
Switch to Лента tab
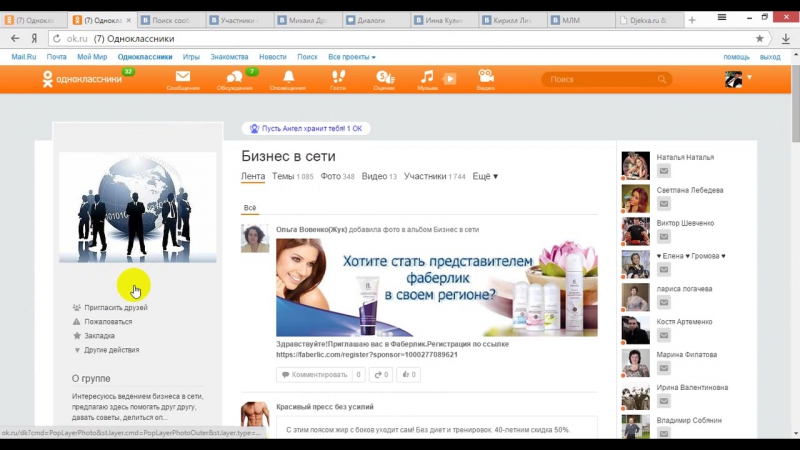253,177
